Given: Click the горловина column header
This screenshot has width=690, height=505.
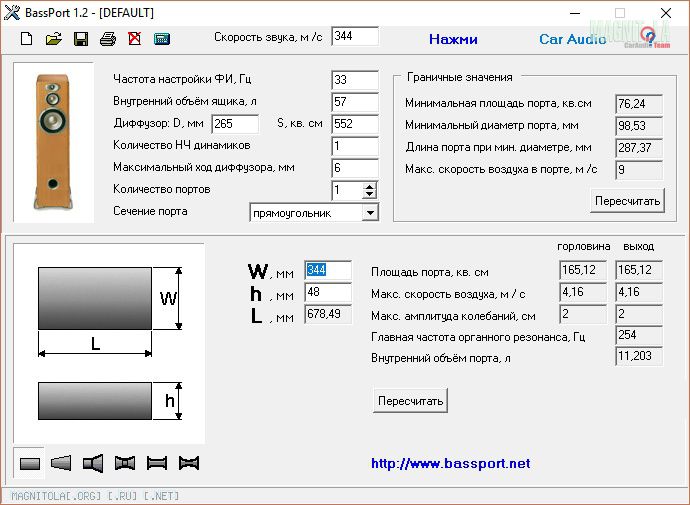Looking at the screenshot, I should (584, 247).
